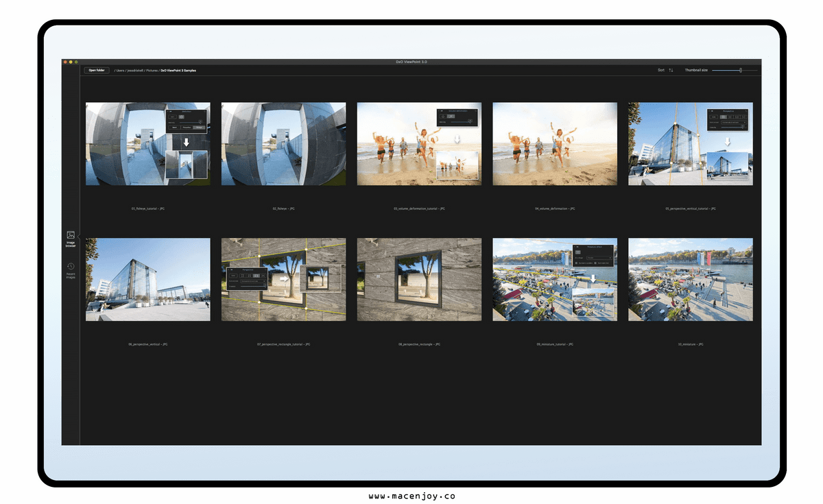Click the 09_miniature_tutorial – JPG file name
Image resolution: width=823 pixels, height=504 pixels.
(x=555, y=344)
